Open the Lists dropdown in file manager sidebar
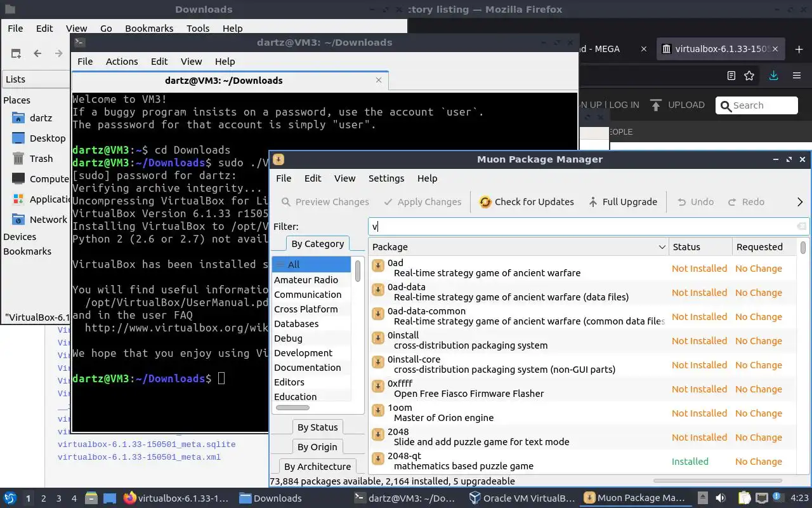 (36, 79)
